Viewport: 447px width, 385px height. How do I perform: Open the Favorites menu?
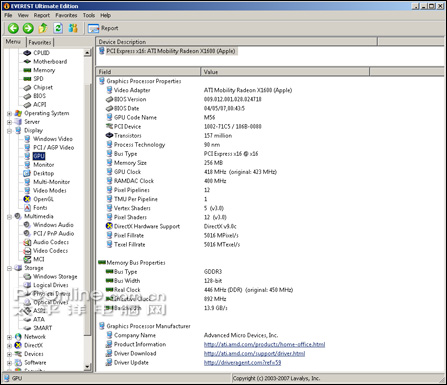click(66, 15)
